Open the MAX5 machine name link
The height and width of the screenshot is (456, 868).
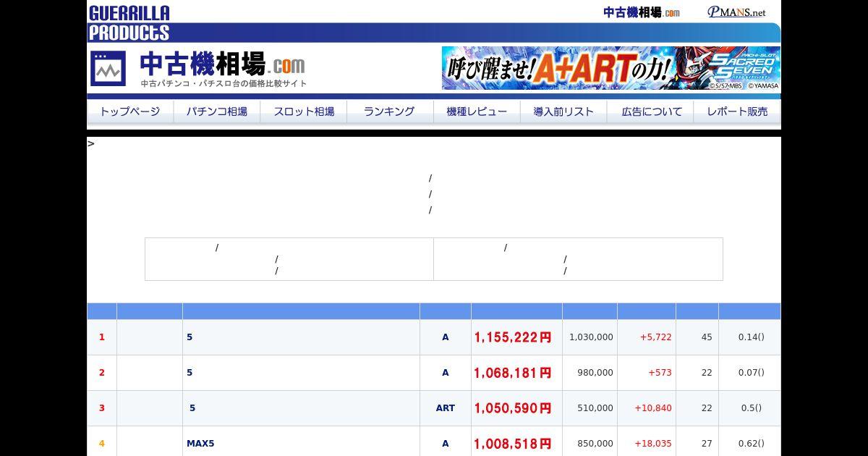pyautogui.click(x=200, y=444)
